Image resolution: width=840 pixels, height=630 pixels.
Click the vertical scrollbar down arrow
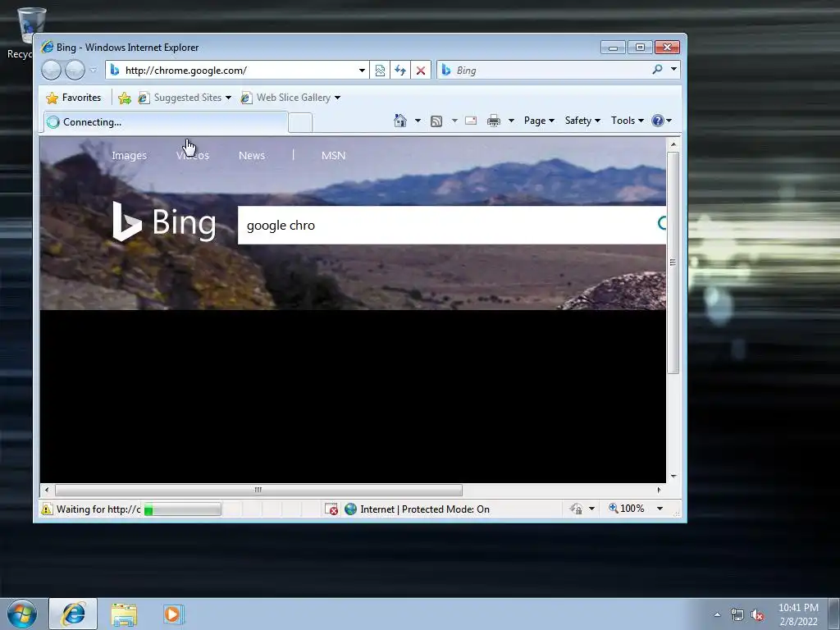click(673, 477)
